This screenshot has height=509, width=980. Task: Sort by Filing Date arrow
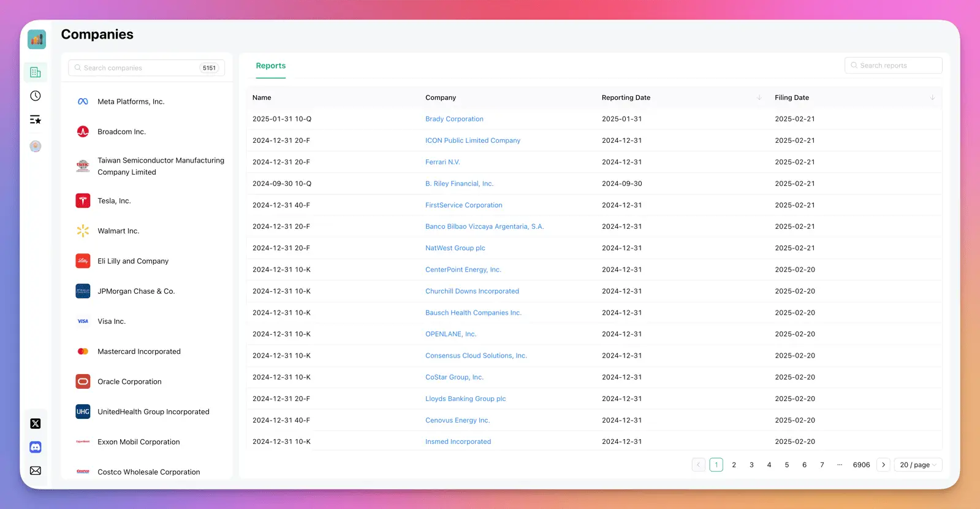(932, 98)
